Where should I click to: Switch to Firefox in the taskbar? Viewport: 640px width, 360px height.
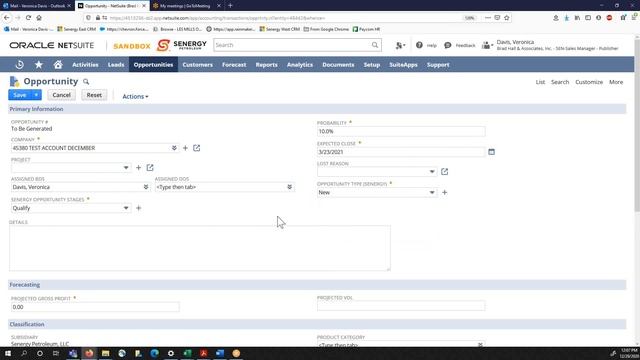click(89, 353)
